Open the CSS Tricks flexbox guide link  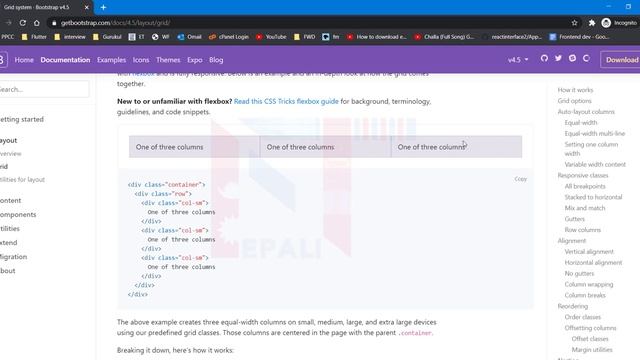[x=286, y=101]
